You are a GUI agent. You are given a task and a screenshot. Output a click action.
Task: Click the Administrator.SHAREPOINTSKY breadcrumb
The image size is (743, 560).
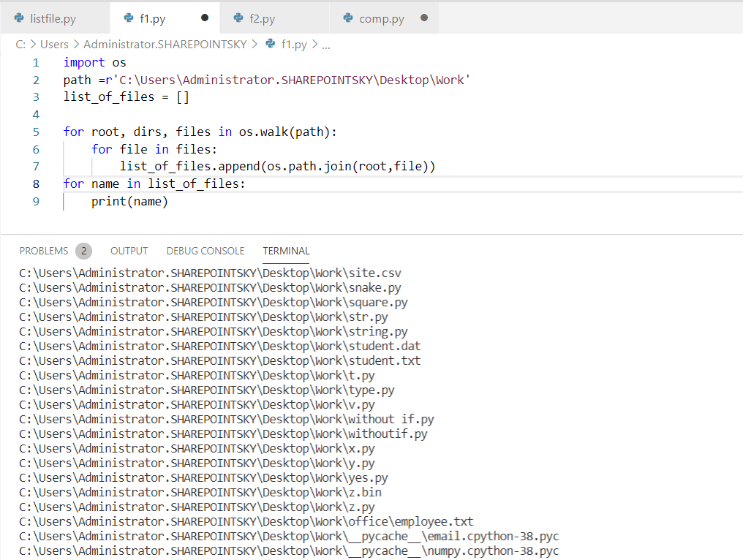coord(165,45)
